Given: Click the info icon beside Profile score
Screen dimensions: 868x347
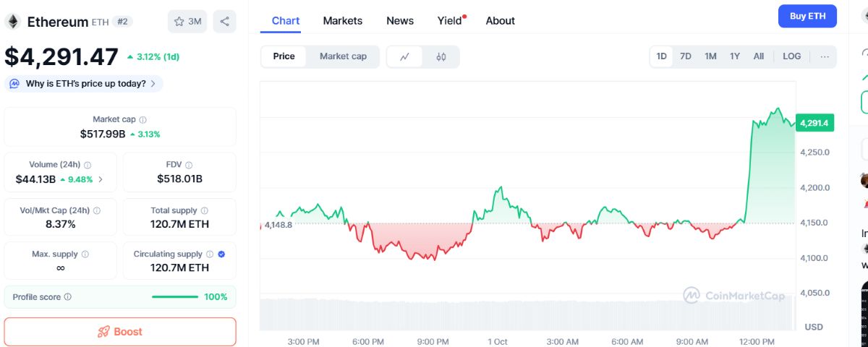Looking at the screenshot, I should [x=67, y=297].
